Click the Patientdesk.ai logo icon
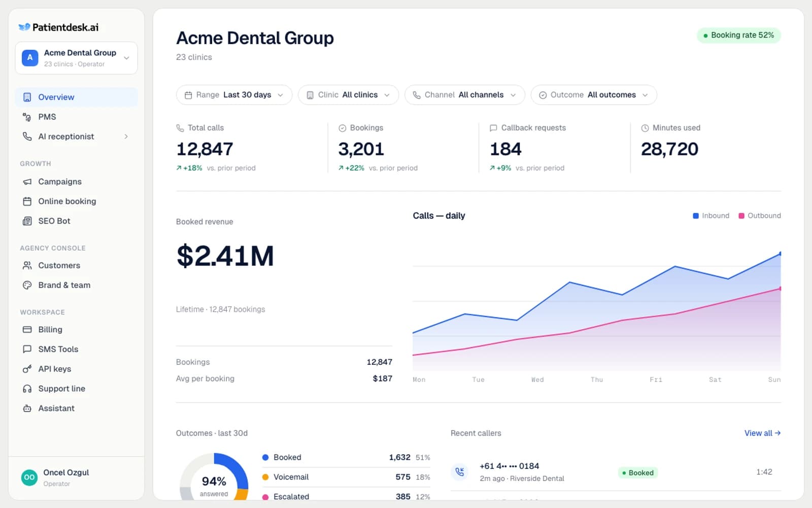Viewport: 812px width, 508px height. [24, 27]
